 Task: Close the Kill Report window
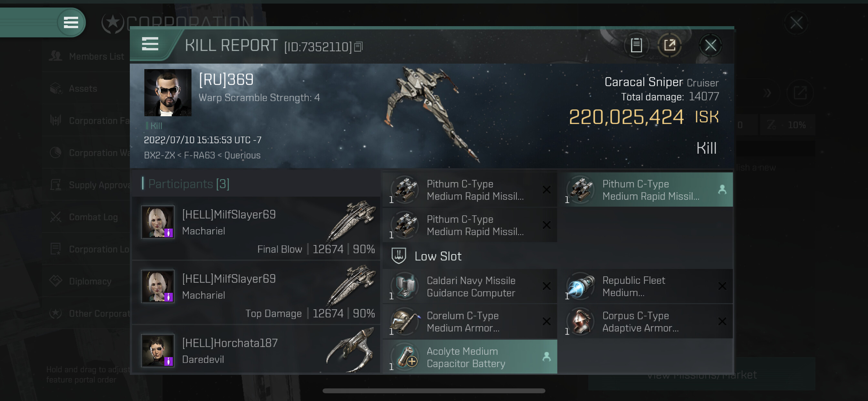(x=710, y=45)
